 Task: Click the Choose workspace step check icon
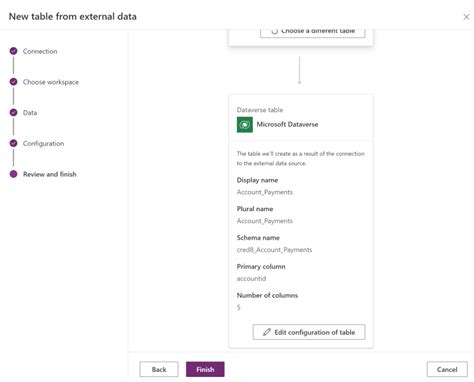13,82
